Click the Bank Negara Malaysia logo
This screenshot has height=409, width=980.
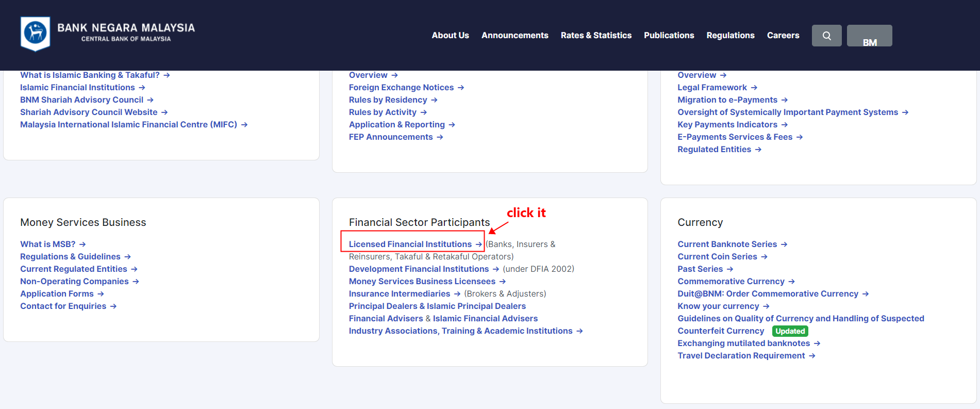[x=108, y=34]
